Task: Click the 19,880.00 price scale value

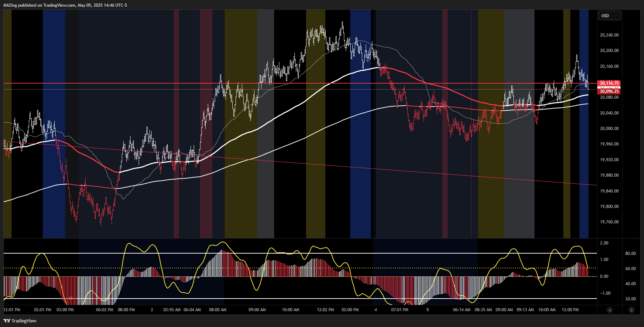Action: [x=609, y=175]
